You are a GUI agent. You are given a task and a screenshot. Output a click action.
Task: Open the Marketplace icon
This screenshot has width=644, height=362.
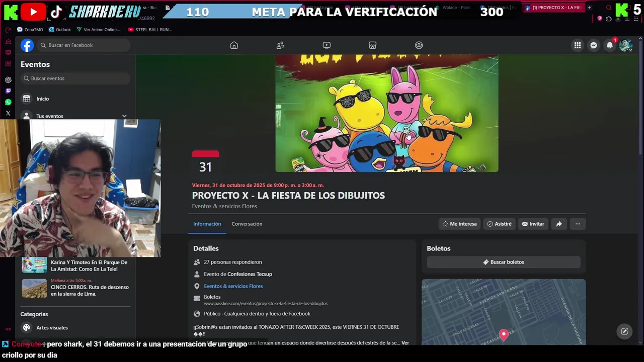(x=372, y=45)
